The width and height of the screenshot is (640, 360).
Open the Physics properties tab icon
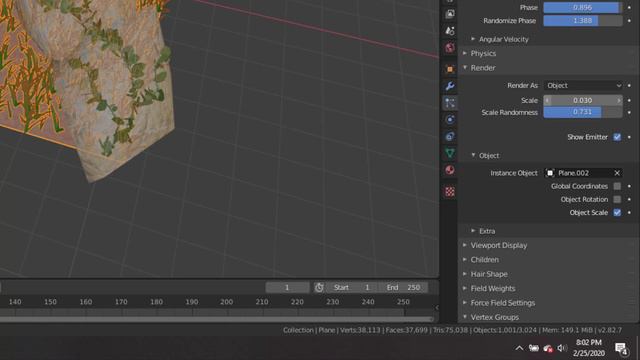click(x=450, y=120)
